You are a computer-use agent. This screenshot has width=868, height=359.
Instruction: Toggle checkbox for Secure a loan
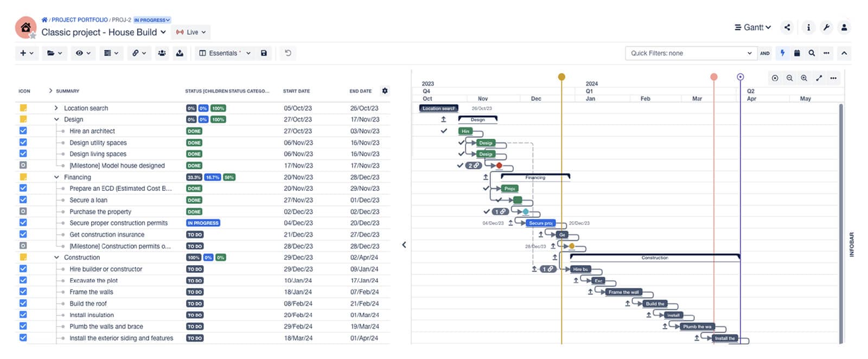tap(23, 200)
